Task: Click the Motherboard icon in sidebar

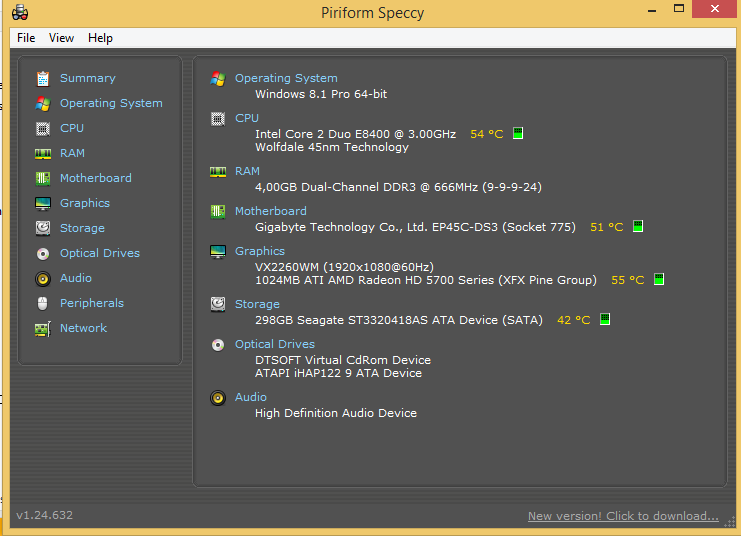Action: click(x=43, y=179)
